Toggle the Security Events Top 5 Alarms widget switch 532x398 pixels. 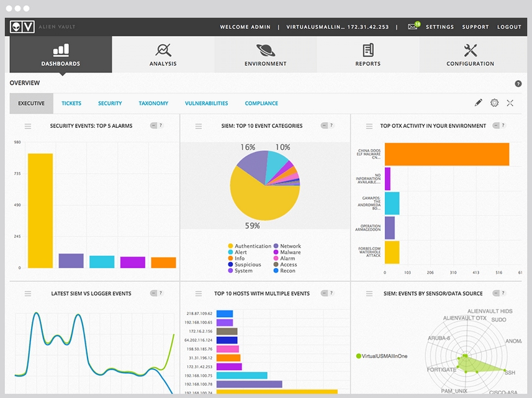(153, 125)
